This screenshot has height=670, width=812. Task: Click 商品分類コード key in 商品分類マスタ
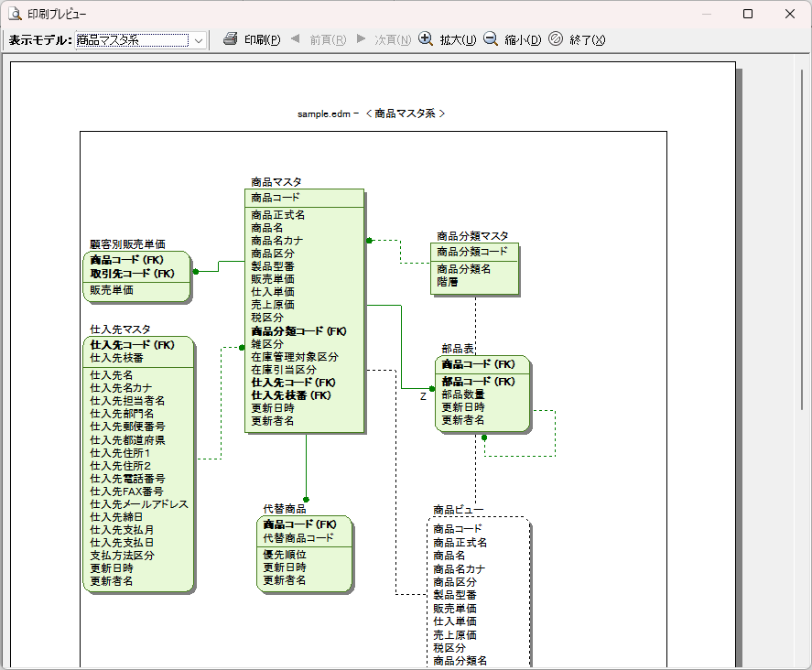pos(471,252)
